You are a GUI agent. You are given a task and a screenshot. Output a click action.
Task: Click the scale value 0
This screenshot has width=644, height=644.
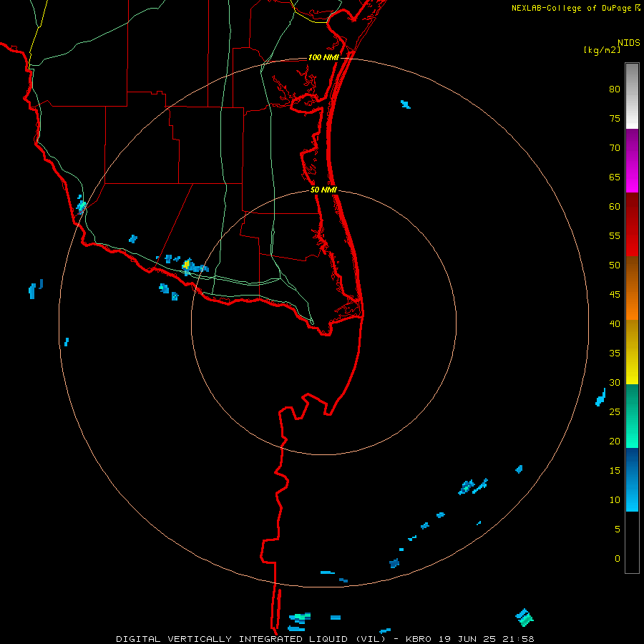[x=618, y=559]
